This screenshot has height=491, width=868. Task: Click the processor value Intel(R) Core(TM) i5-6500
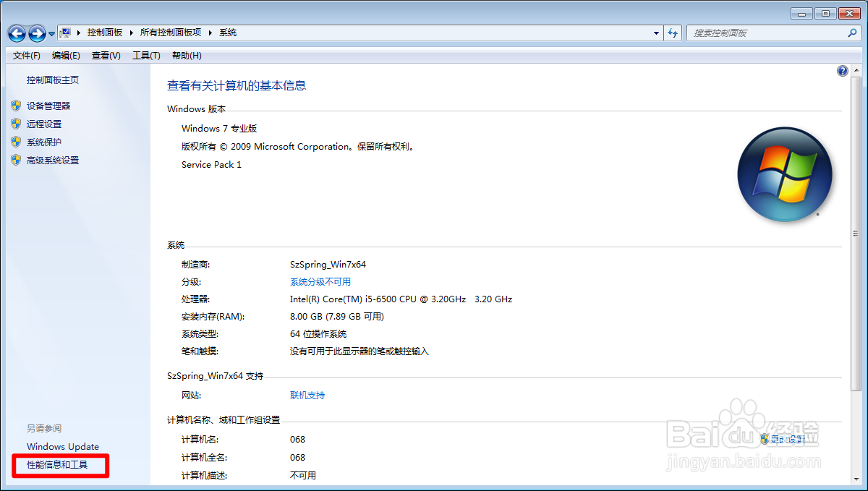[x=401, y=299]
